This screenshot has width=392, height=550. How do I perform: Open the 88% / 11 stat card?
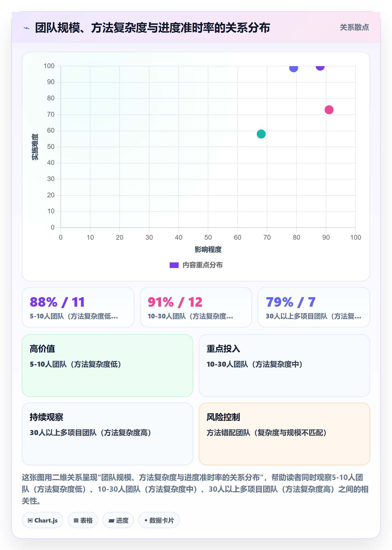(78, 307)
